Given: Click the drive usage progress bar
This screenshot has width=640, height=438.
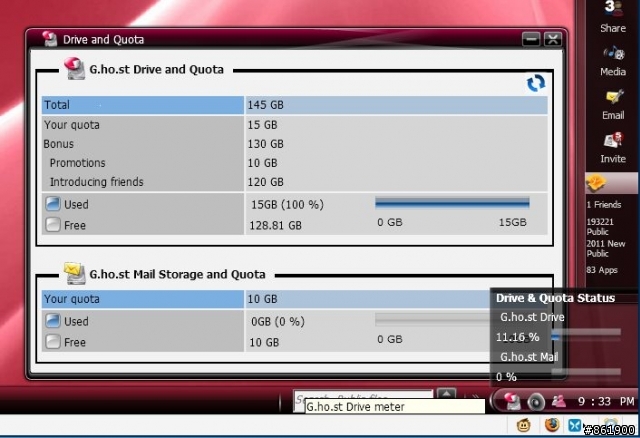Looking at the screenshot, I should pos(452,202).
